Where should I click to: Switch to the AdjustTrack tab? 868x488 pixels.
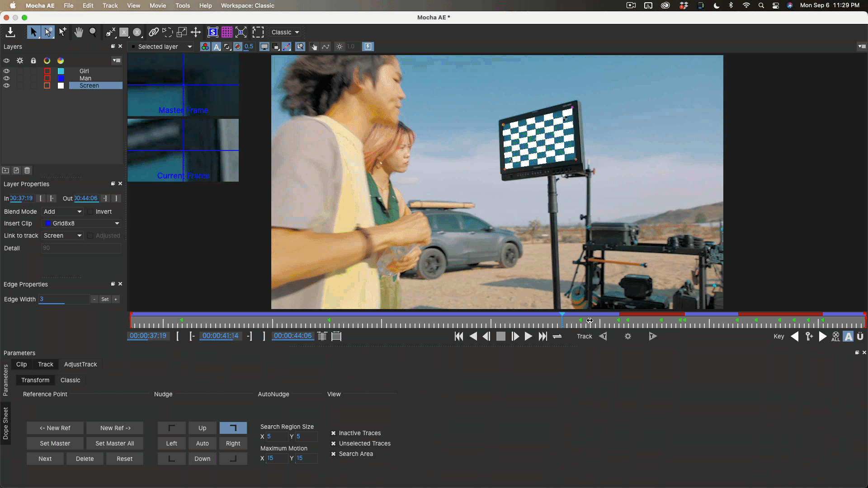tap(80, 364)
